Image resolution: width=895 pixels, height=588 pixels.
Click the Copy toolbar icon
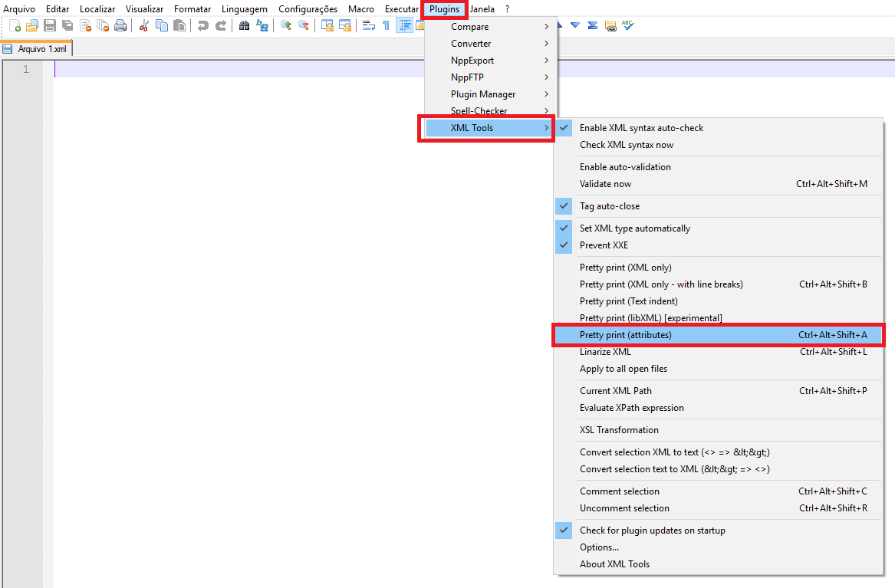tap(162, 25)
